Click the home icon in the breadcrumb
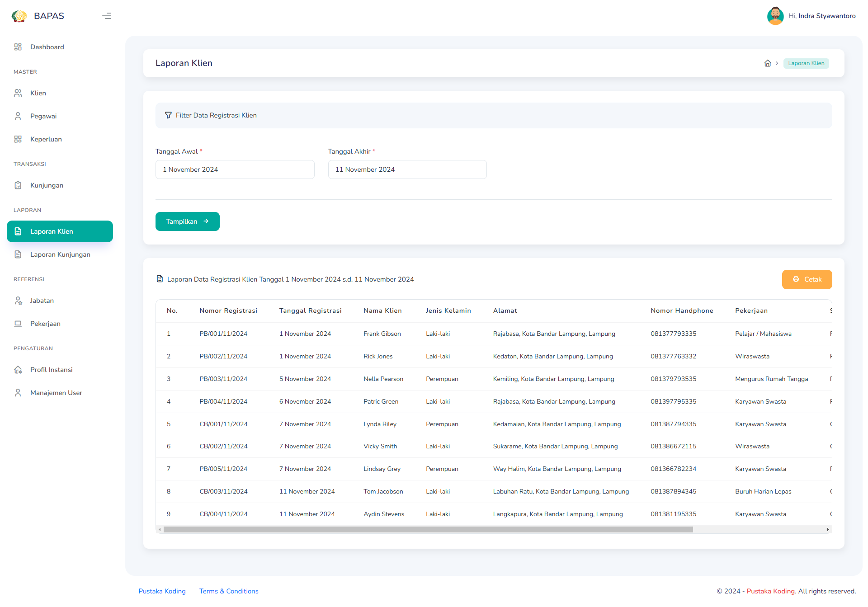This screenshot has width=868, height=607. pyautogui.click(x=768, y=63)
